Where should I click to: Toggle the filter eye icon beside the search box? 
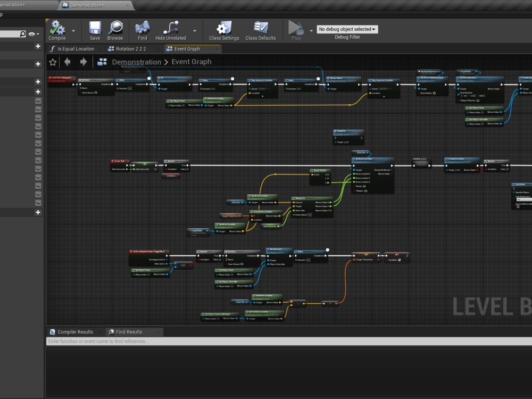tap(32, 33)
